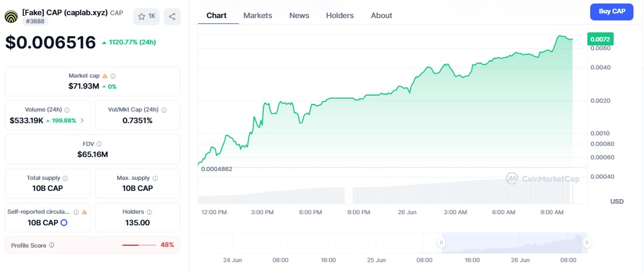Open the Holders tab
This screenshot has height=275, width=644.
[340, 16]
